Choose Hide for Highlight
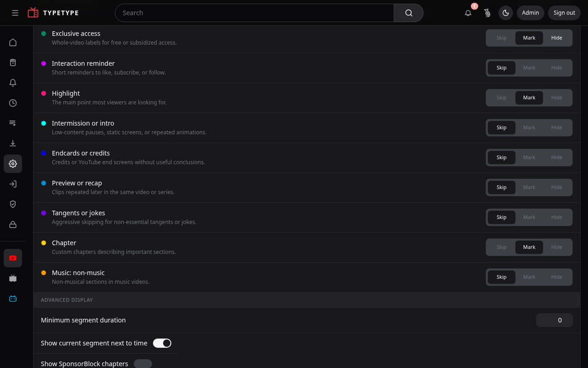Image resolution: width=588 pixels, height=368 pixels. pos(557,98)
